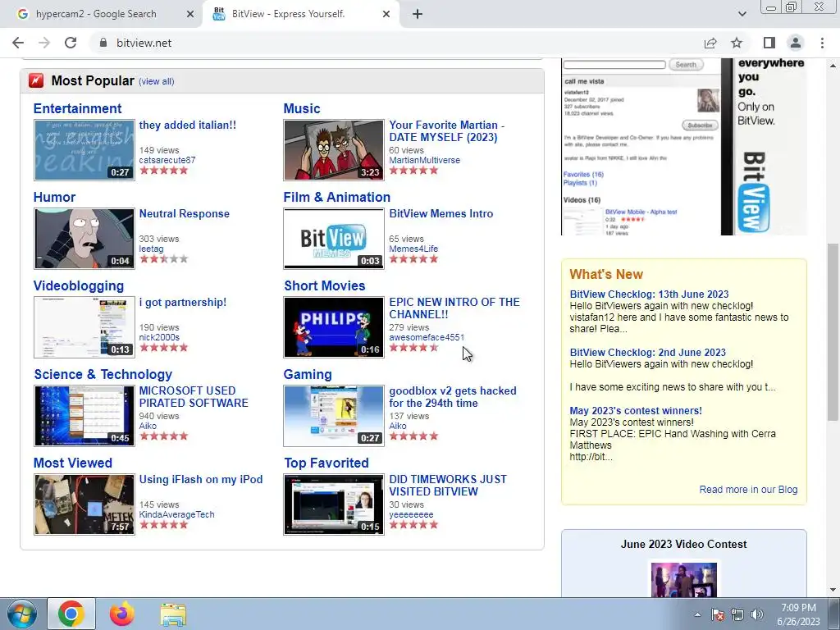
Task: Launch Firefox from the taskbar
Action: click(122, 614)
